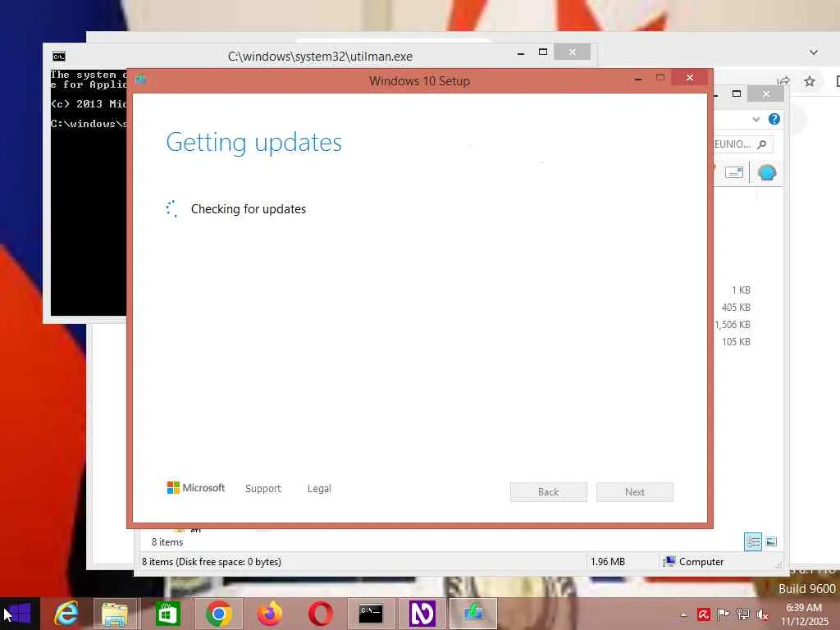This screenshot has height=630, width=840.
Task: Click the Back button in Setup
Action: point(549,492)
